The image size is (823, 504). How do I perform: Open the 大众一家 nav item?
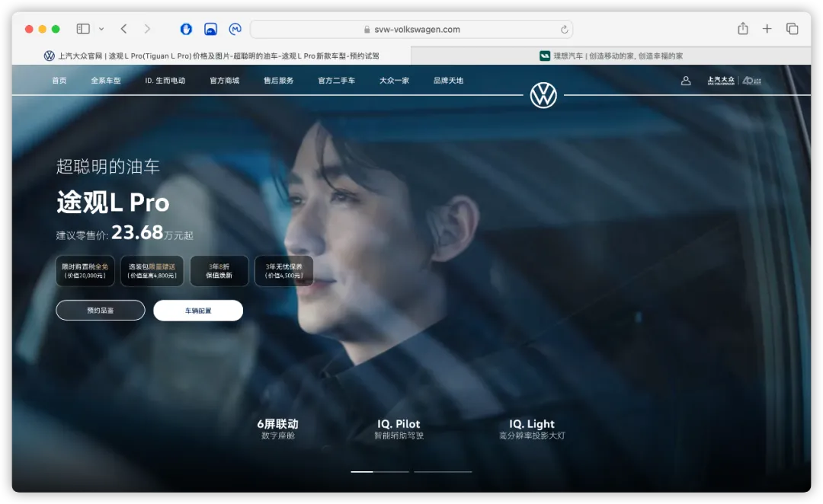(x=394, y=80)
